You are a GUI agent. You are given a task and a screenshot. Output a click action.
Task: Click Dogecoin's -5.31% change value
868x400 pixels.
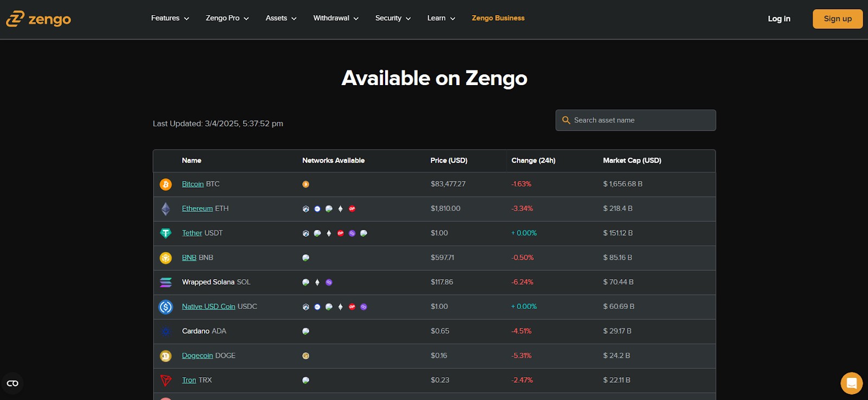[521, 356]
